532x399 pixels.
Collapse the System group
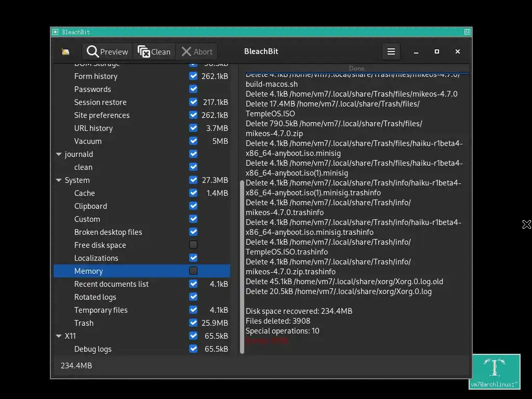point(59,180)
